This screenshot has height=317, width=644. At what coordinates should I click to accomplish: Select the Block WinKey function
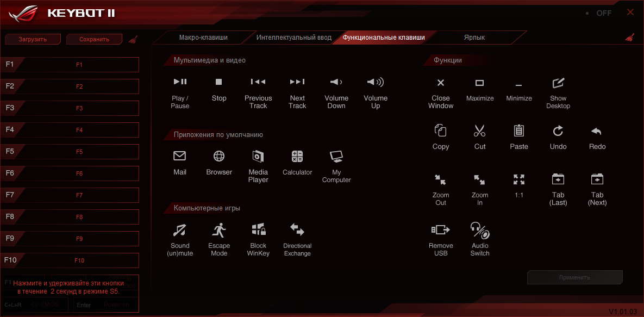tap(258, 230)
